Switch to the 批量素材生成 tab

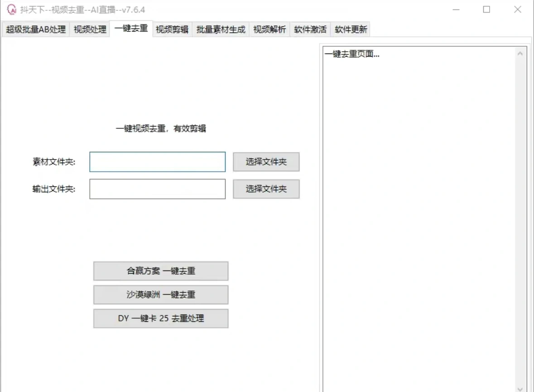pyautogui.click(x=221, y=29)
